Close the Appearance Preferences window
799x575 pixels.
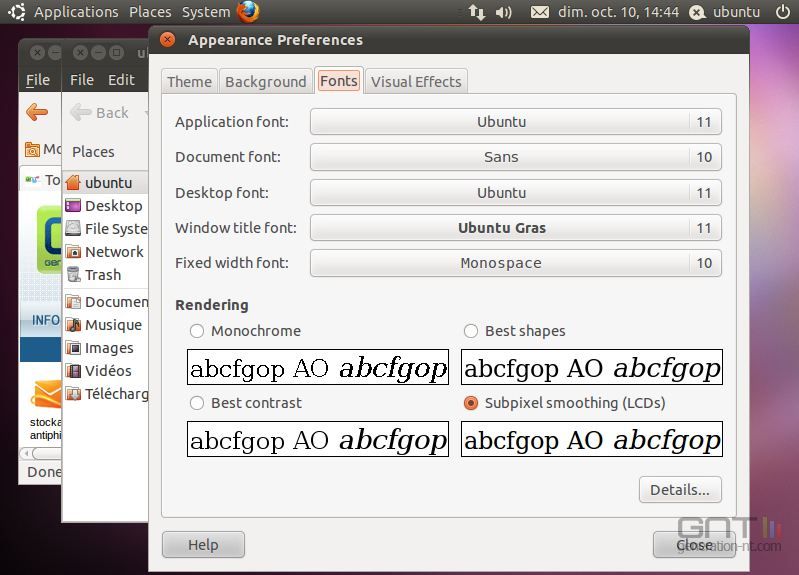[167, 40]
